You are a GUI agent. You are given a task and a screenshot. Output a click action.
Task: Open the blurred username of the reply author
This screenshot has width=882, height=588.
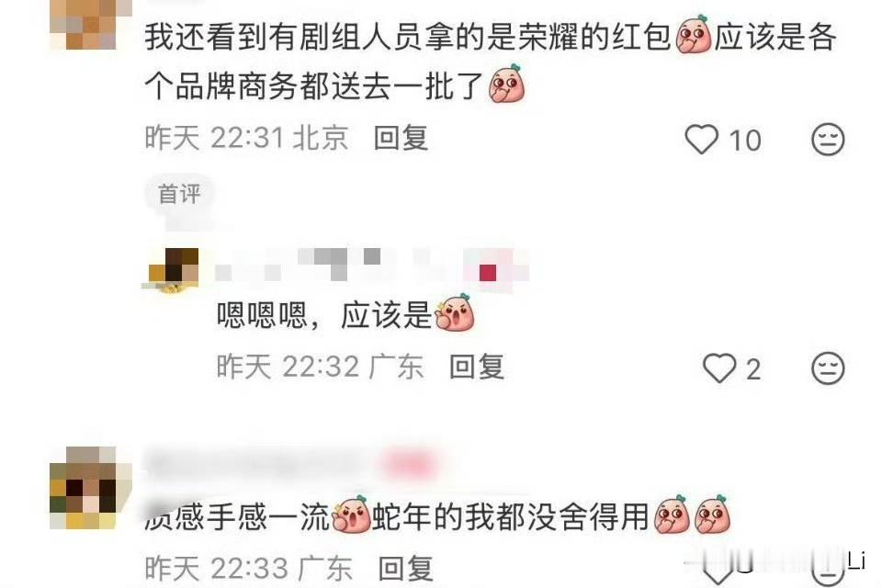coord(371,266)
